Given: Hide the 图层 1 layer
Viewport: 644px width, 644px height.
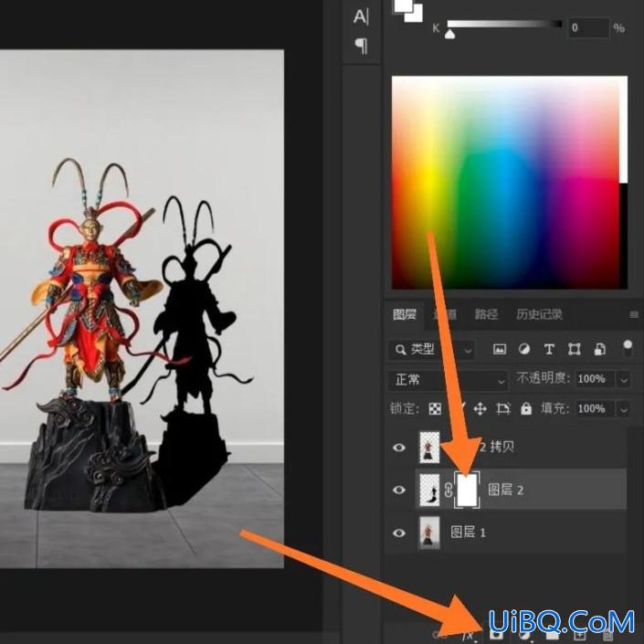Looking at the screenshot, I should 399,533.
